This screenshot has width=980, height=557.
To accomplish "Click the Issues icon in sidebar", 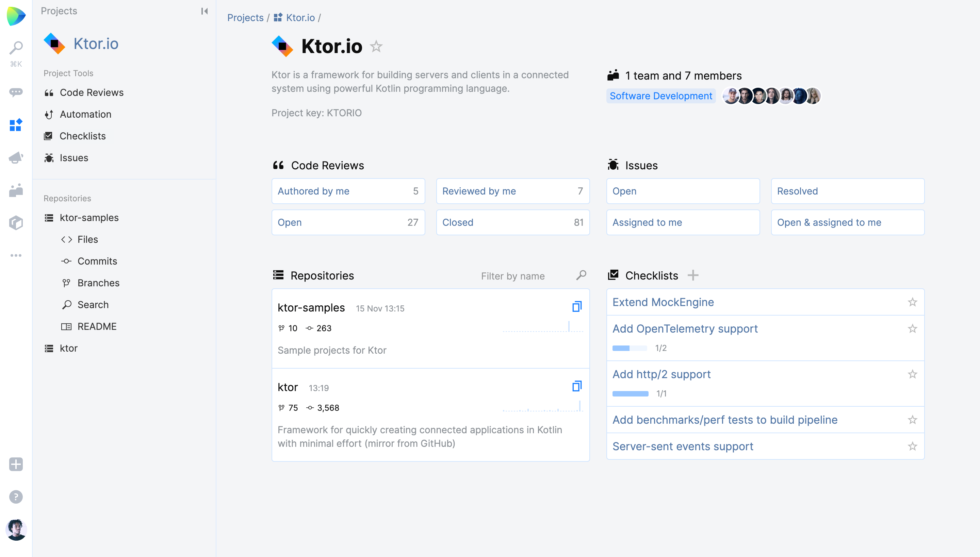I will click(48, 157).
